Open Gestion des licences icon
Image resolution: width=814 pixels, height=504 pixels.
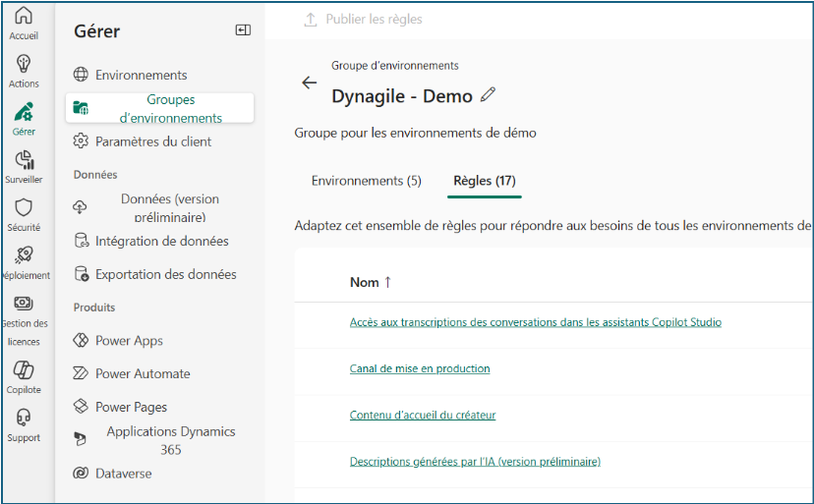point(24,304)
